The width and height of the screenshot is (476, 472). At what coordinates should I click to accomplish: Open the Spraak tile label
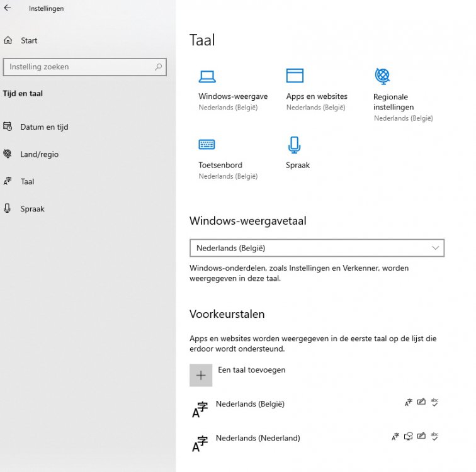point(298,165)
